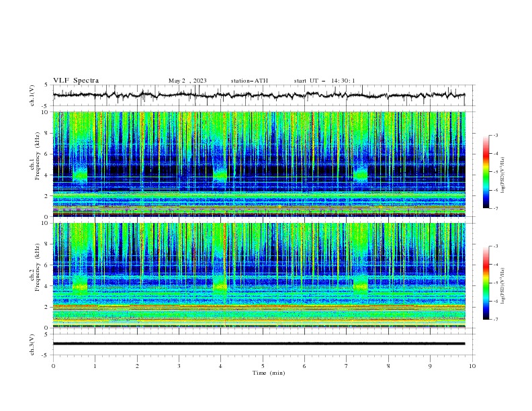The width and height of the screenshot is (532, 411).
Task: Click the "ch.1(V)" waveform axis label
Action: click(x=32, y=95)
